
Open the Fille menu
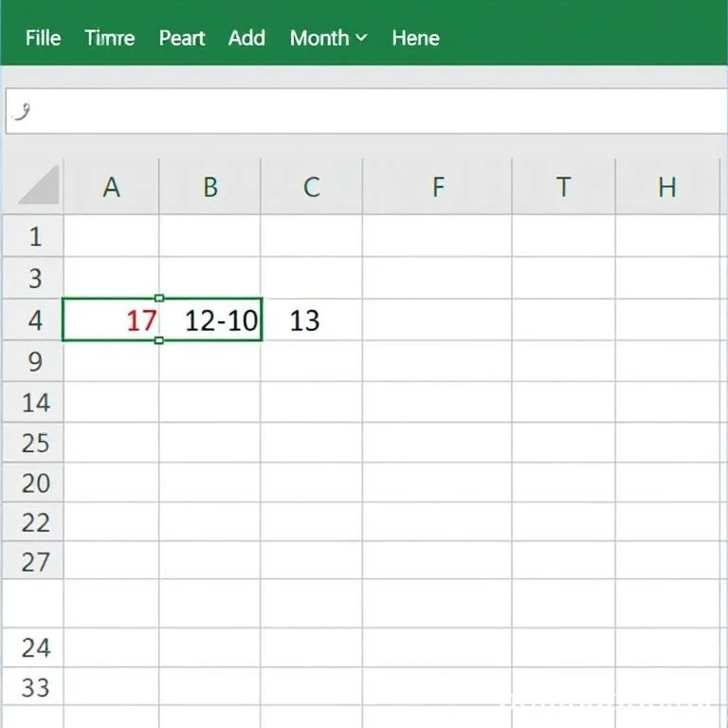[x=43, y=38]
